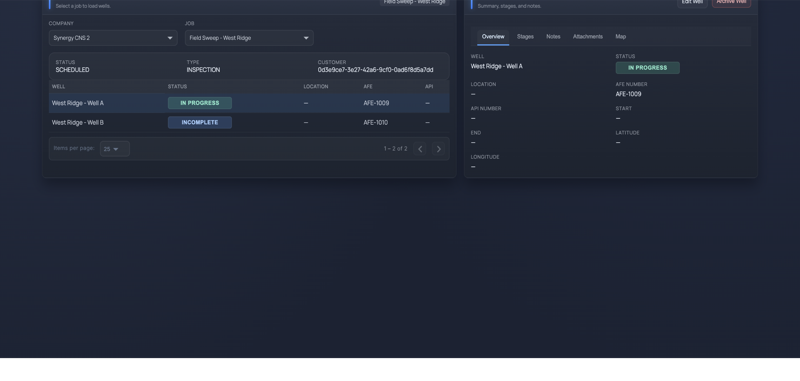Sort by the STATUS column header in the table
This screenshot has width=800, height=381.
177,87
